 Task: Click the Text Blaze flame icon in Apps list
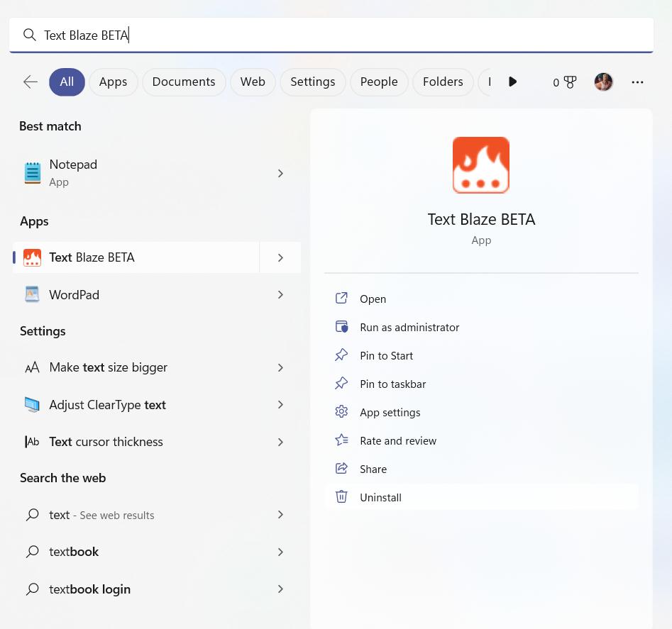point(32,257)
